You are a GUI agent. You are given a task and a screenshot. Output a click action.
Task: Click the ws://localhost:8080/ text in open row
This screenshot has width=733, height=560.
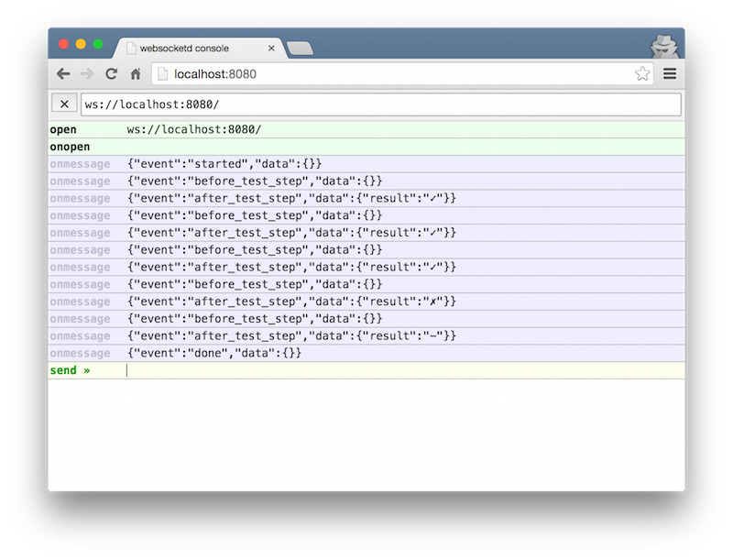point(194,129)
